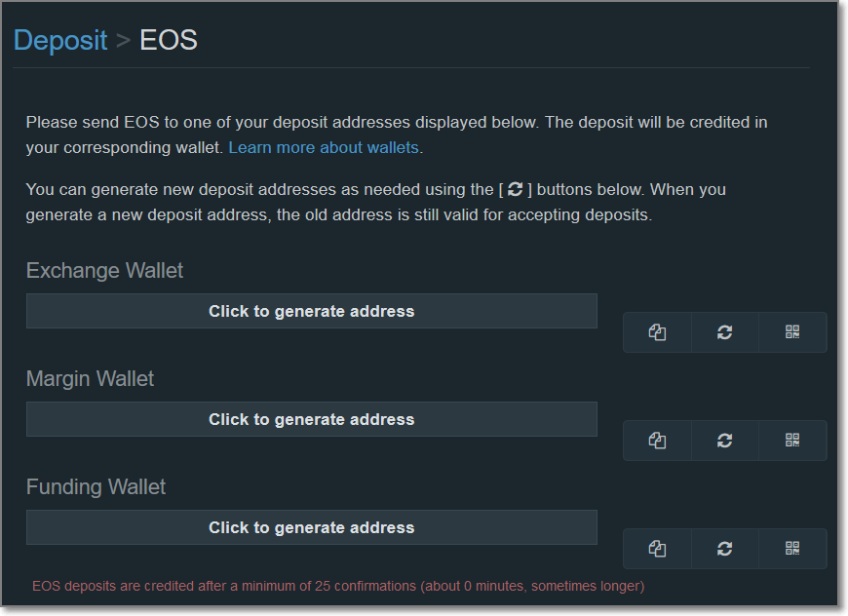Show QR code for Funding Wallet

tap(792, 549)
